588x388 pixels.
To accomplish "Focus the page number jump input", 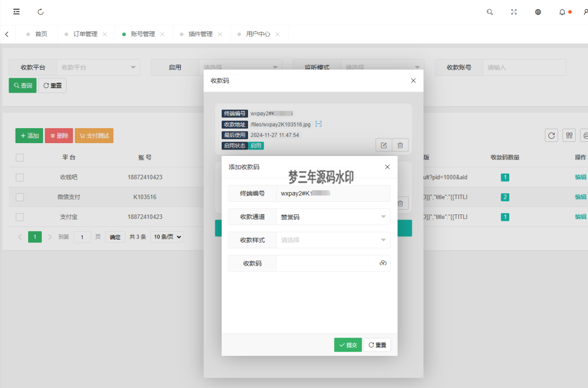I will (x=82, y=237).
